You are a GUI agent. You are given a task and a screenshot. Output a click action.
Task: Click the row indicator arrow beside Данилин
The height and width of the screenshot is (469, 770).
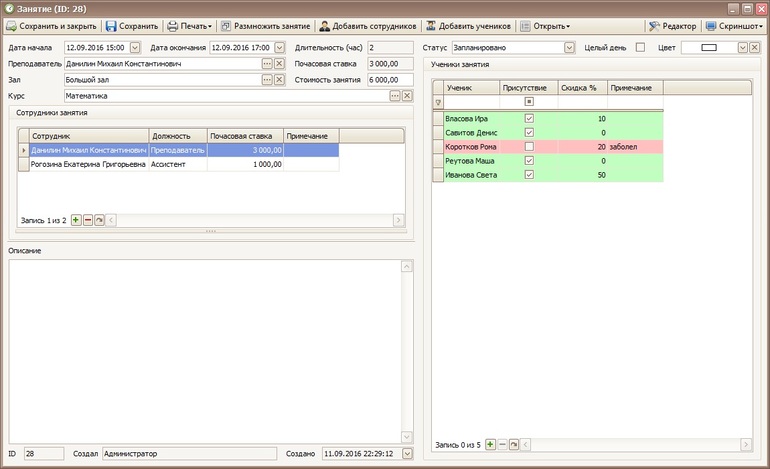point(24,150)
